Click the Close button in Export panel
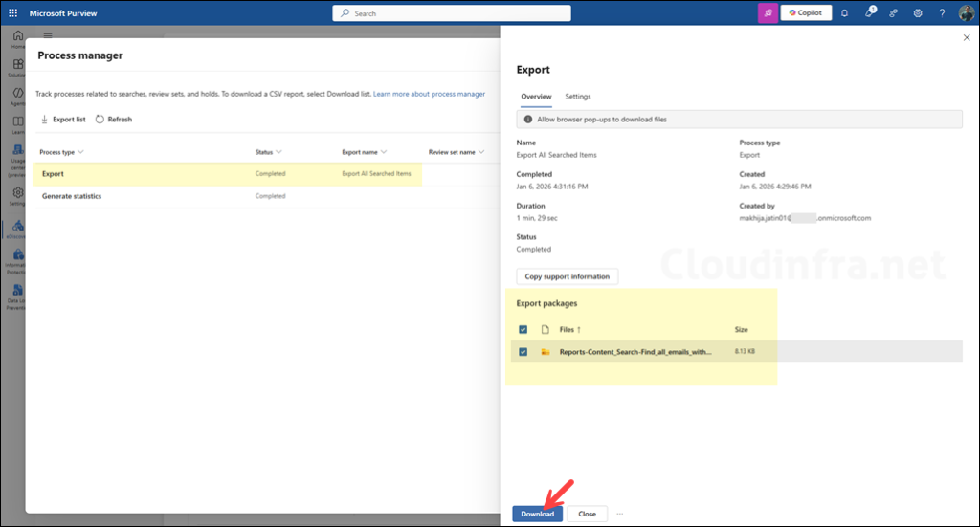Screen dimensions: 980x527 587,514
